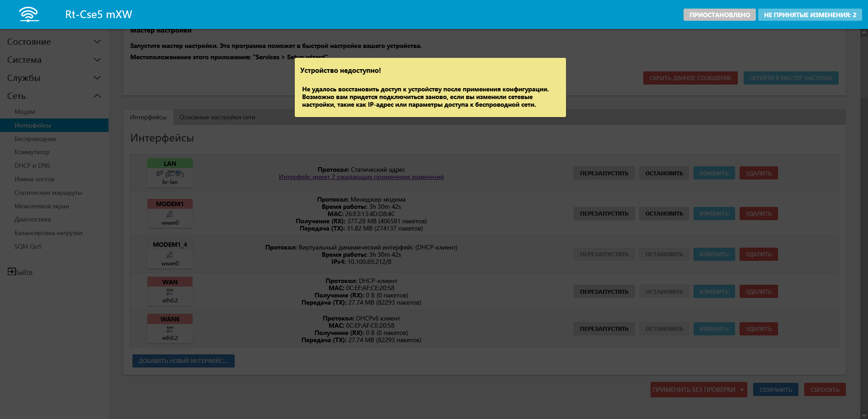Open Межсетевой экран menu item

click(42, 206)
